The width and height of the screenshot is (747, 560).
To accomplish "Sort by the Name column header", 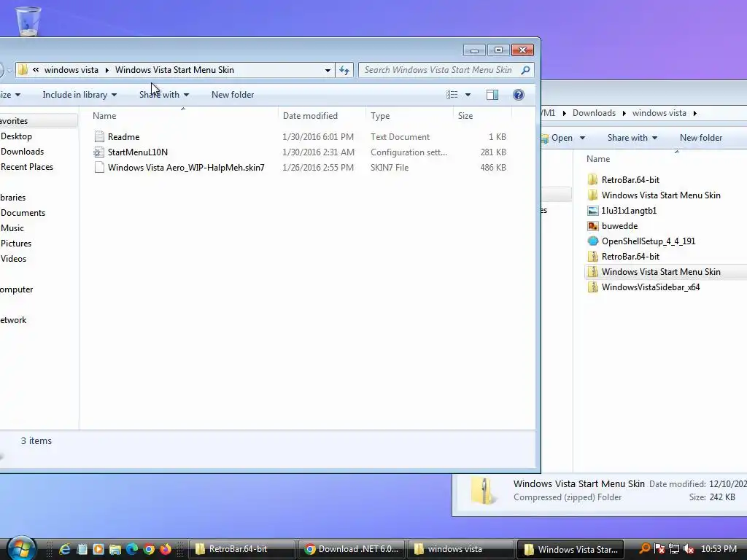I will (183, 116).
